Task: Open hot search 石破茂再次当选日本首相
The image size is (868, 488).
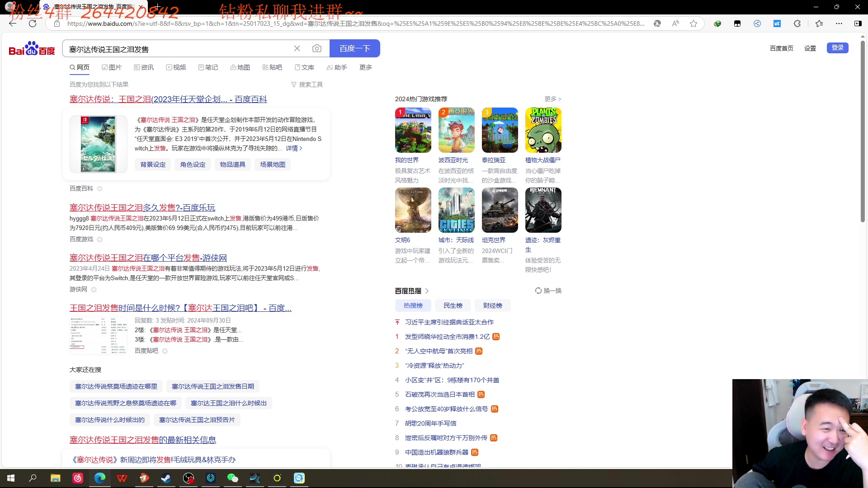Action: [440, 394]
